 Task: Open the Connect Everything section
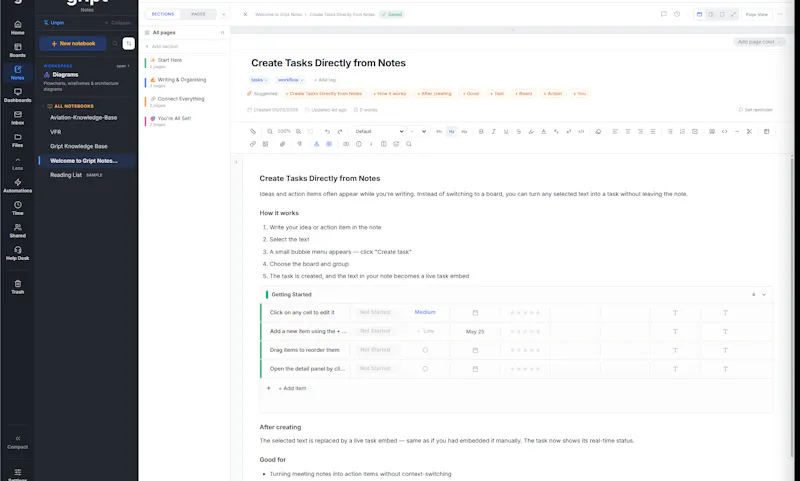click(x=185, y=102)
